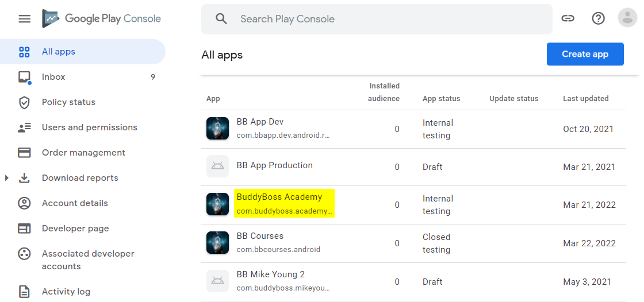Click the Oct 20, 2021 date cell

click(x=588, y=129)
